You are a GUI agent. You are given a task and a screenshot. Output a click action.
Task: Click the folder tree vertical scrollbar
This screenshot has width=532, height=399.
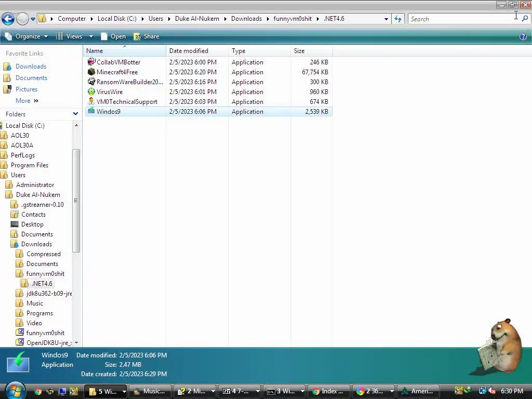click(76, 201)
